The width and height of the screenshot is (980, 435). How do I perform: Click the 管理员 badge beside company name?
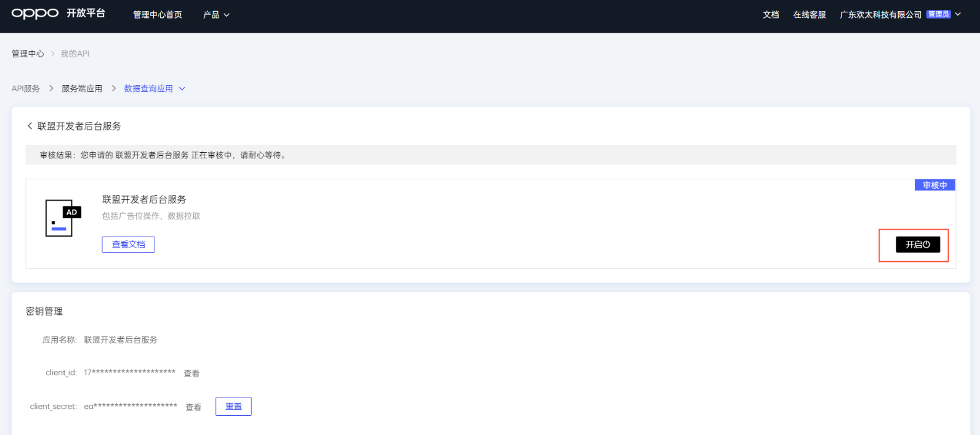tap(938, 14)
